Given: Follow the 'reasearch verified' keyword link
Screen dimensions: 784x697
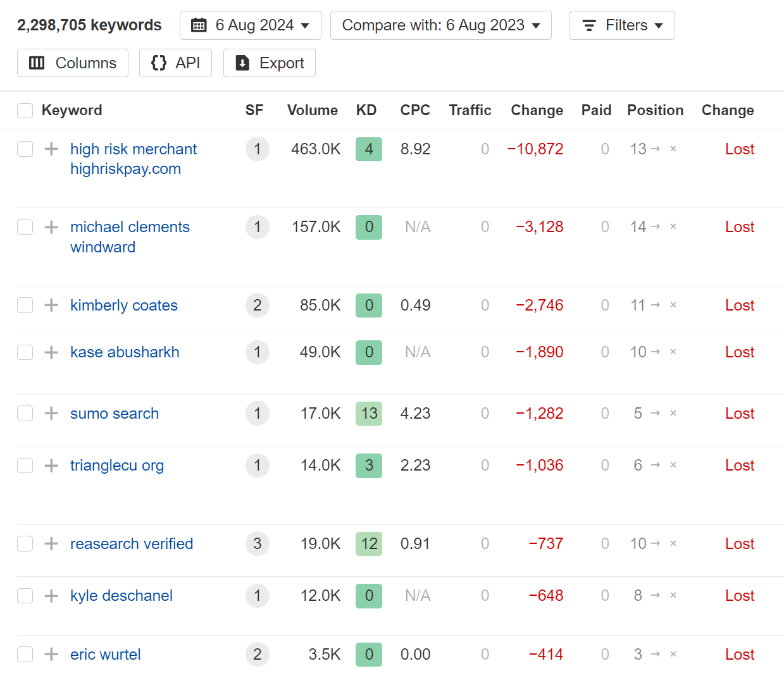Looking at the screenshot, I should coord(131,543).
